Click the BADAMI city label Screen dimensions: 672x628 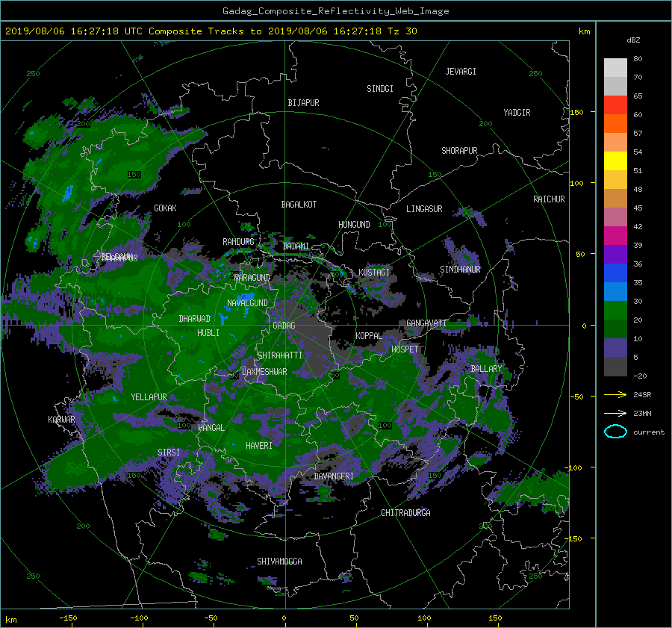click(x=296, y=246)
